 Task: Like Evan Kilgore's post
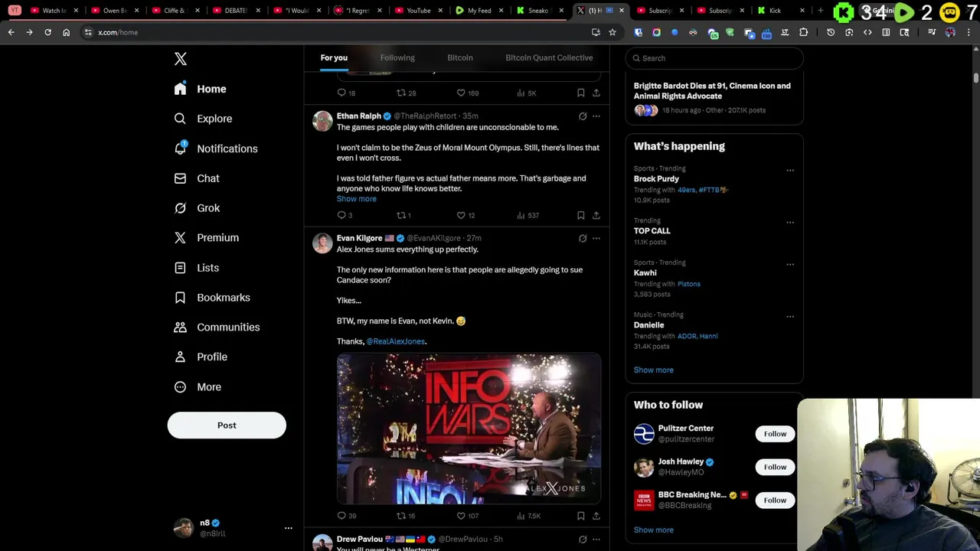[468, 516]
